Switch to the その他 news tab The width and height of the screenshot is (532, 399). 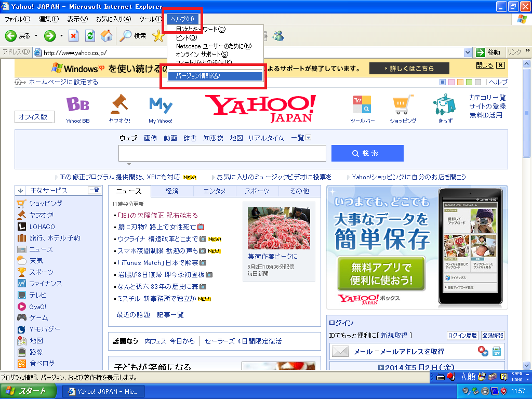pos(299,191)
